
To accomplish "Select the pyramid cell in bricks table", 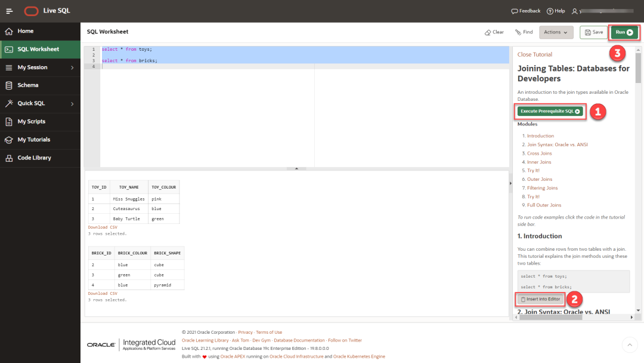I will click(x=167, y=285).
